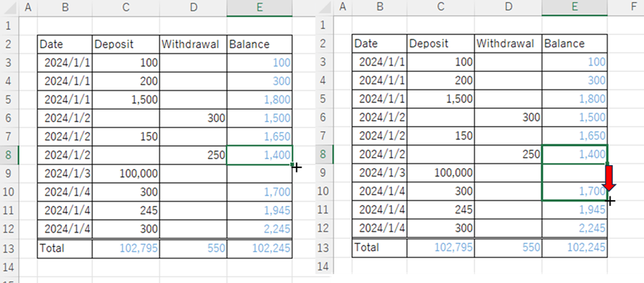Select row 13 header in left spreadsheet
Viewport: 644px width, 283px height.
point(10,248)
